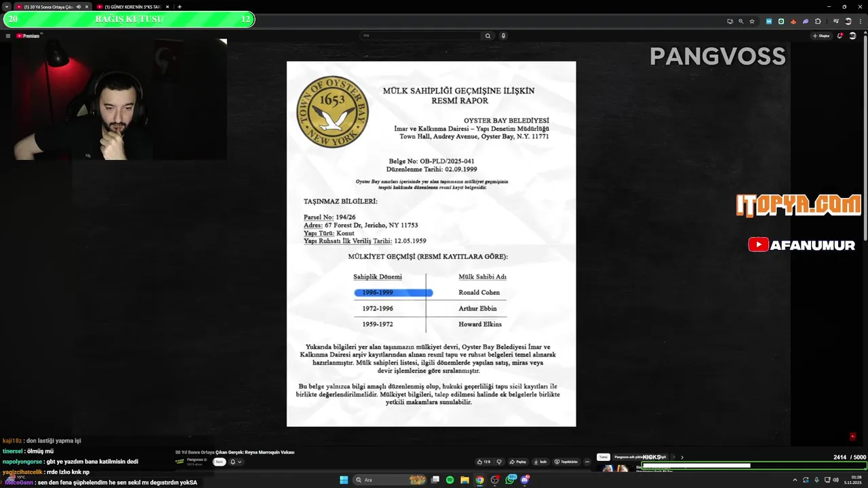868x488 pixels.
Task: Close the 'GÜNEY KORE'NİN' tab
Action: coord(167,7)
